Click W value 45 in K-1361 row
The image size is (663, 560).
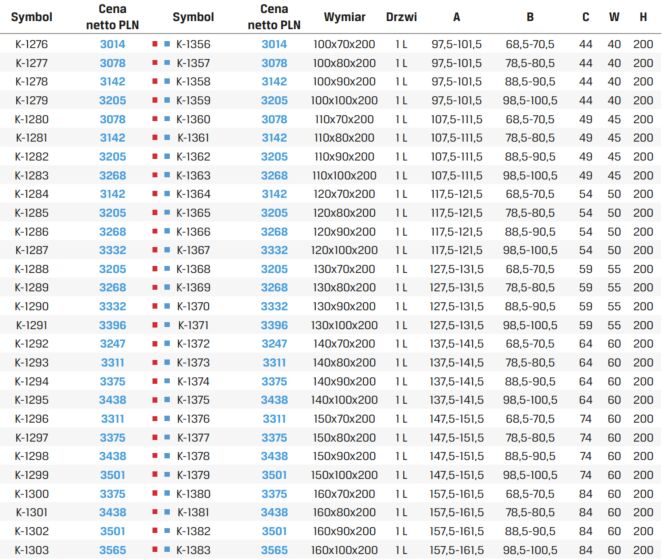(614, 137)
